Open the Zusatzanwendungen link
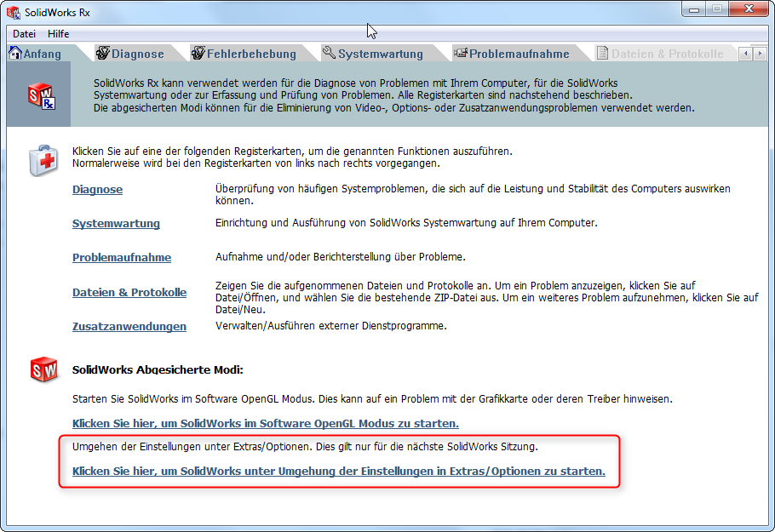 129,327
